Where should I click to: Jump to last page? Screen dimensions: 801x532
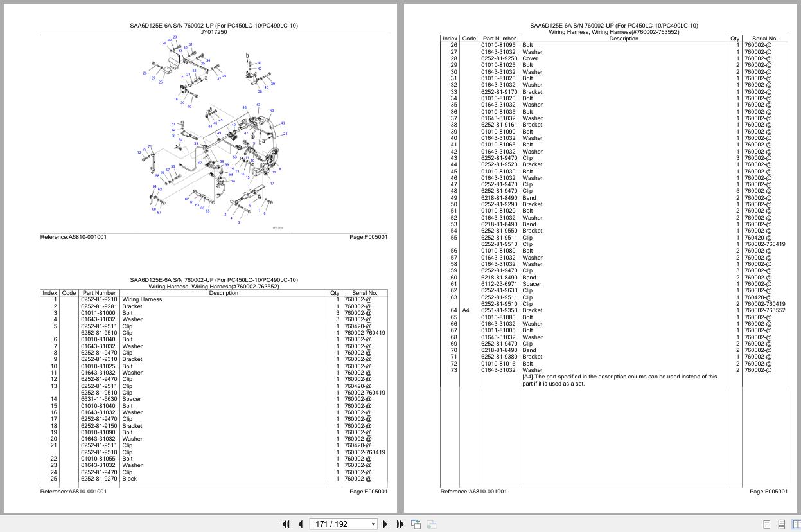tap(400, 524)
